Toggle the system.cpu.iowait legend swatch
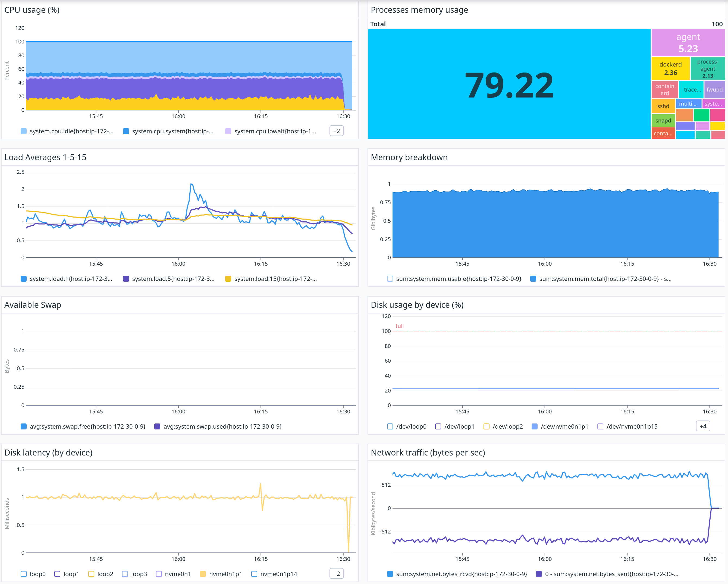This screenshot has height=584, width=728. pos(228,131)
